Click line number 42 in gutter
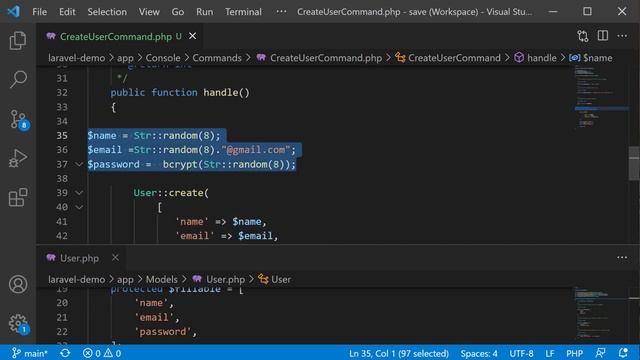The height and width of the screenshot is (360, 640). point(62,236)
